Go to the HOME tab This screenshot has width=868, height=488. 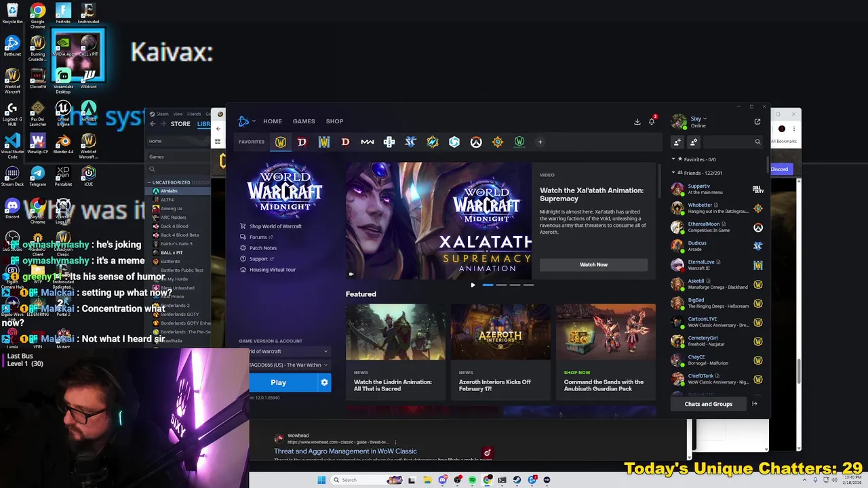point(273,121)
